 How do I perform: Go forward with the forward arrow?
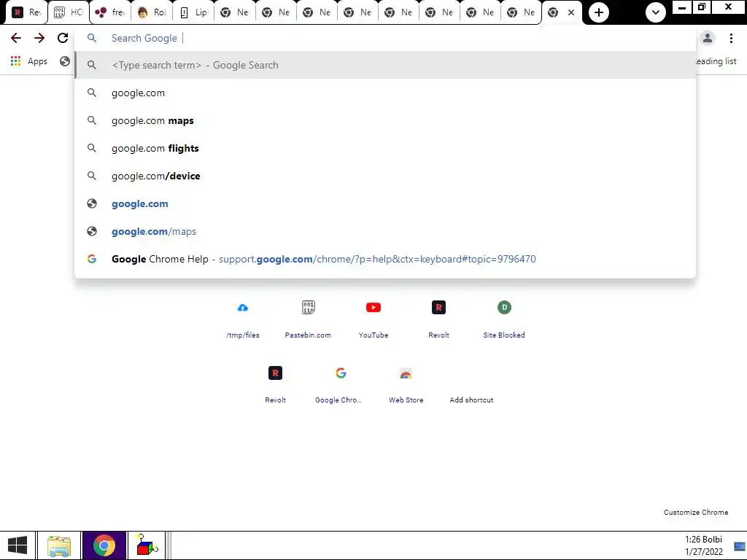[39, 38]
